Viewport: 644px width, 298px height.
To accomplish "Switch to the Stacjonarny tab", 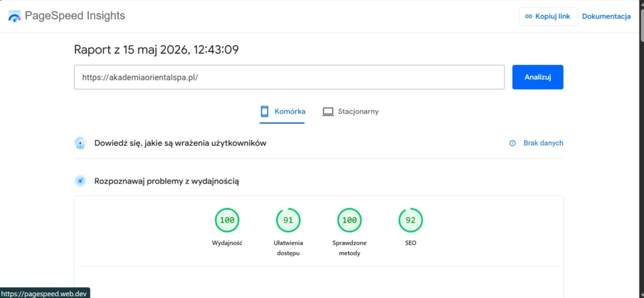I will [350, 112].
